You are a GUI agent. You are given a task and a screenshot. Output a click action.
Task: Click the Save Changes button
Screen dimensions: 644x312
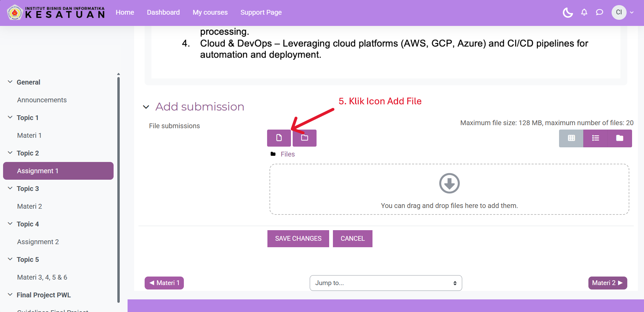298,239
